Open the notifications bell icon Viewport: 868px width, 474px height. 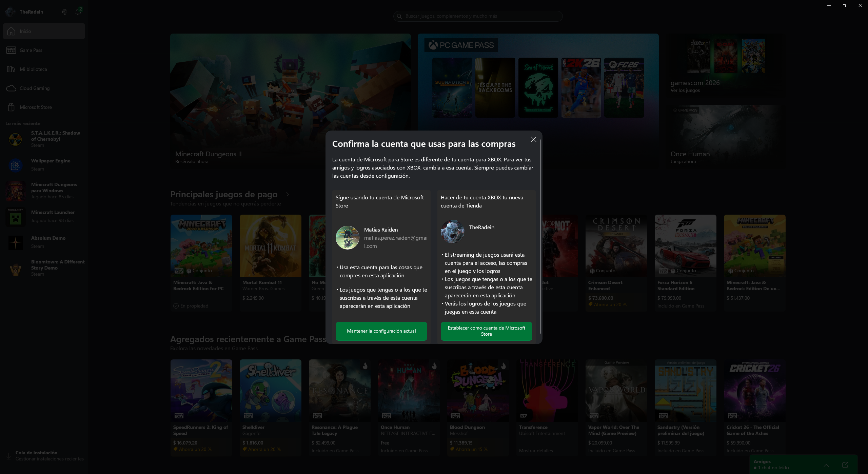78,12
